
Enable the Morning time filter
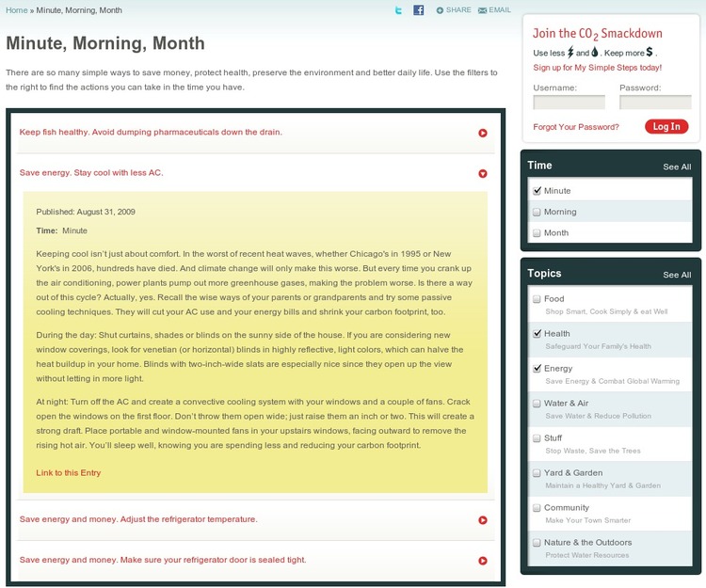(537, 212)
